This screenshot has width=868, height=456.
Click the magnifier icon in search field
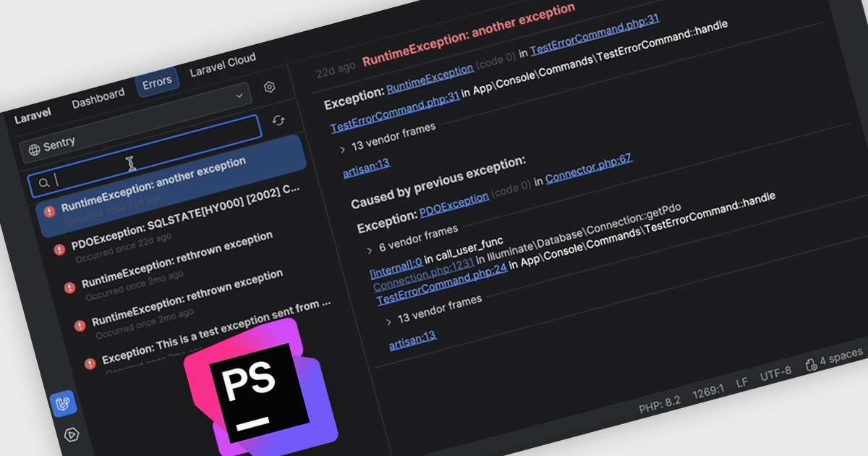44,184
